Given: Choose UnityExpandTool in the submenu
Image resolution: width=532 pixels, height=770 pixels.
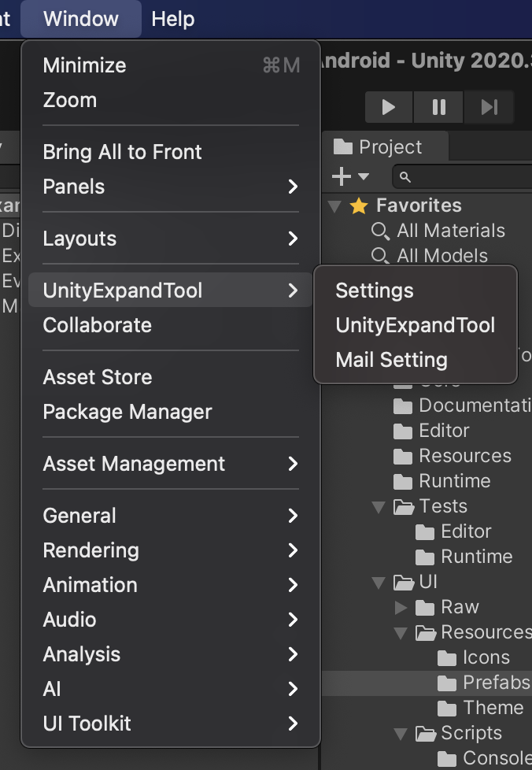Looking at the screenshot, I should [x=416, y=325].
